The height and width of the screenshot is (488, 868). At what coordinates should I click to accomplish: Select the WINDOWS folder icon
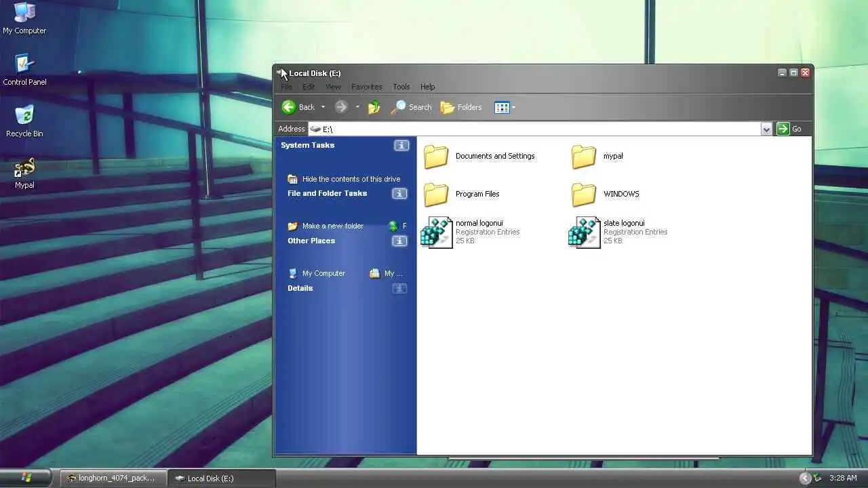pyautogui.click(x=584, y=195)
